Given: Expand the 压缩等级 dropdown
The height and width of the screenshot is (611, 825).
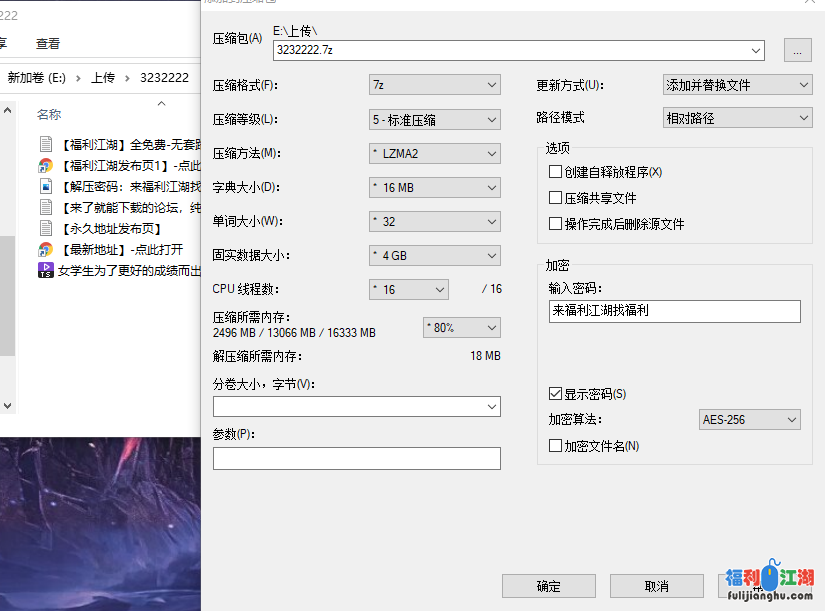Looking at the screenshot, I should tap(434, 120).
